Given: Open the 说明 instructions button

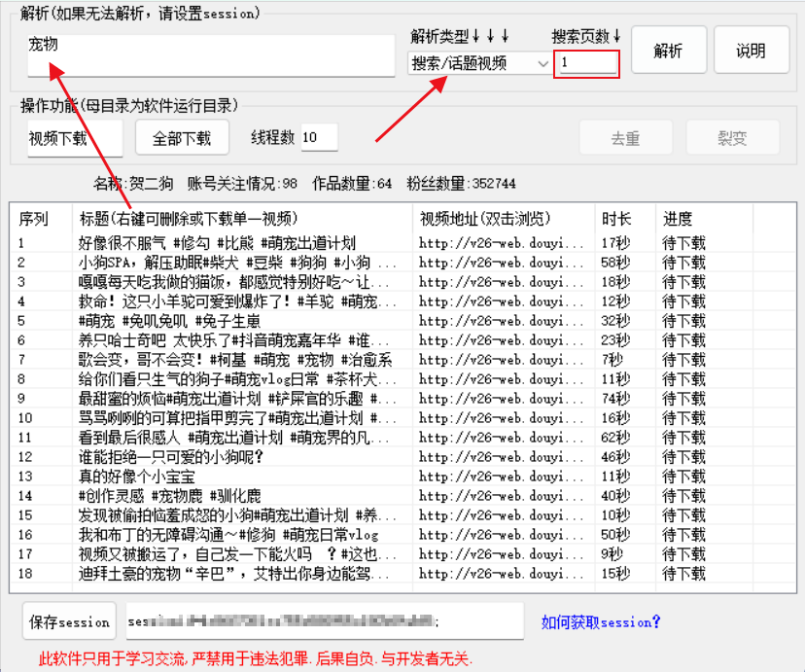Looking at the screenshot, I should click(x=751, y=51).
